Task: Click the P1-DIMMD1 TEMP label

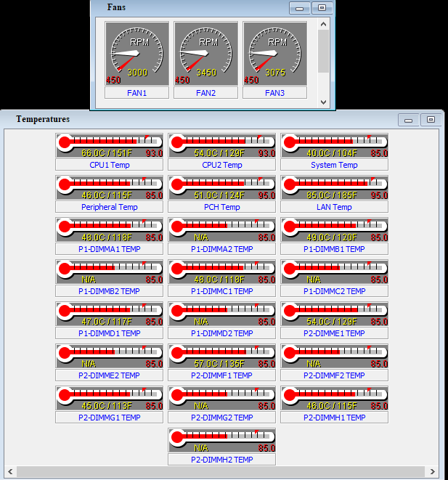Action: [109, 333]
